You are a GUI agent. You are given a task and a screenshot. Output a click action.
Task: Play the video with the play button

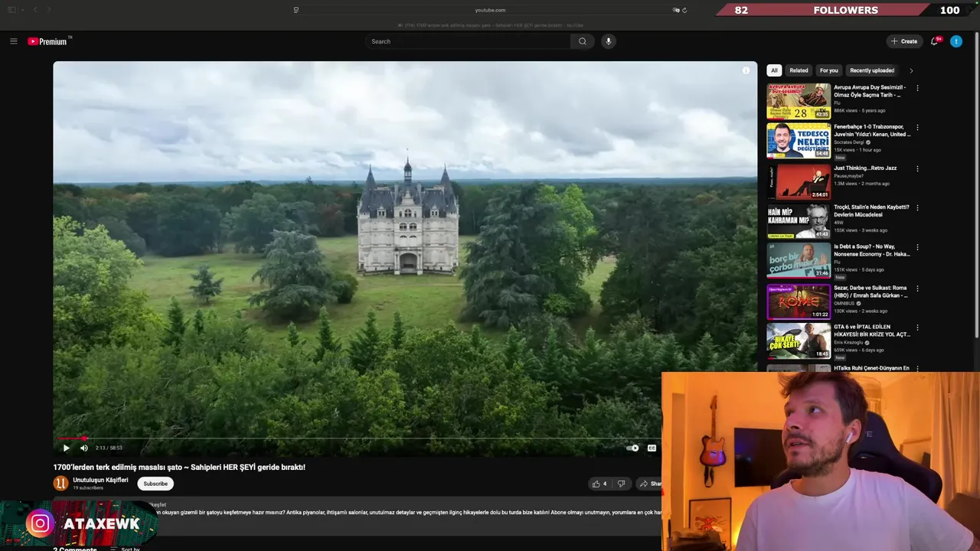[x=66, y=448]
